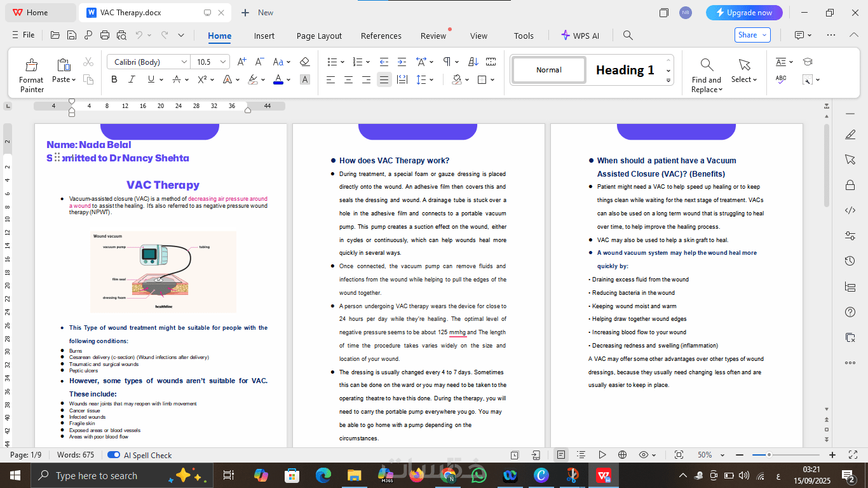This screenshot has height=488, width=868.
Task: Click the Upgrade now button
Action: [x=744, y=13]
